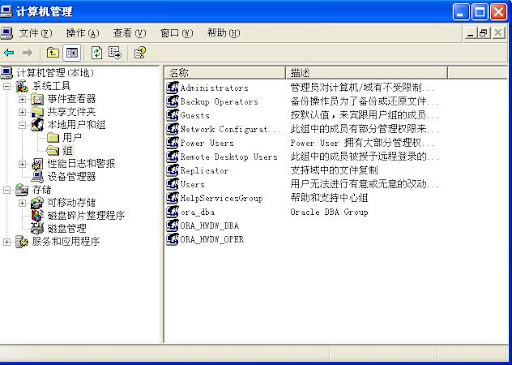The width and height of the screenshot is (512, 365).
Task: Minimize the inner MMC child window
Action: [470, 33]
